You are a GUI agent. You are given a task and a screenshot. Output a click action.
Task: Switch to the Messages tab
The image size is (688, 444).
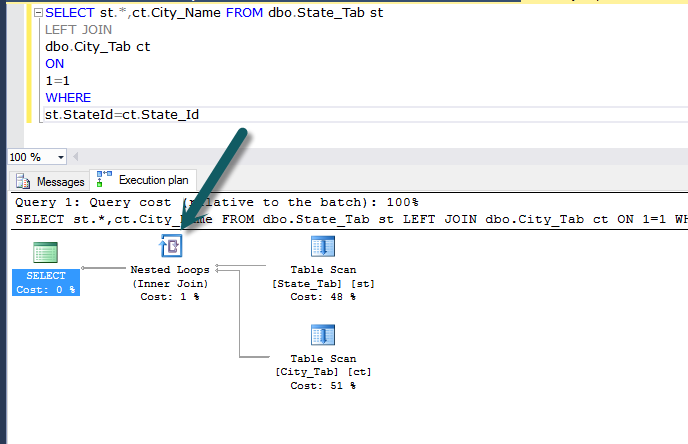[50, 181]
